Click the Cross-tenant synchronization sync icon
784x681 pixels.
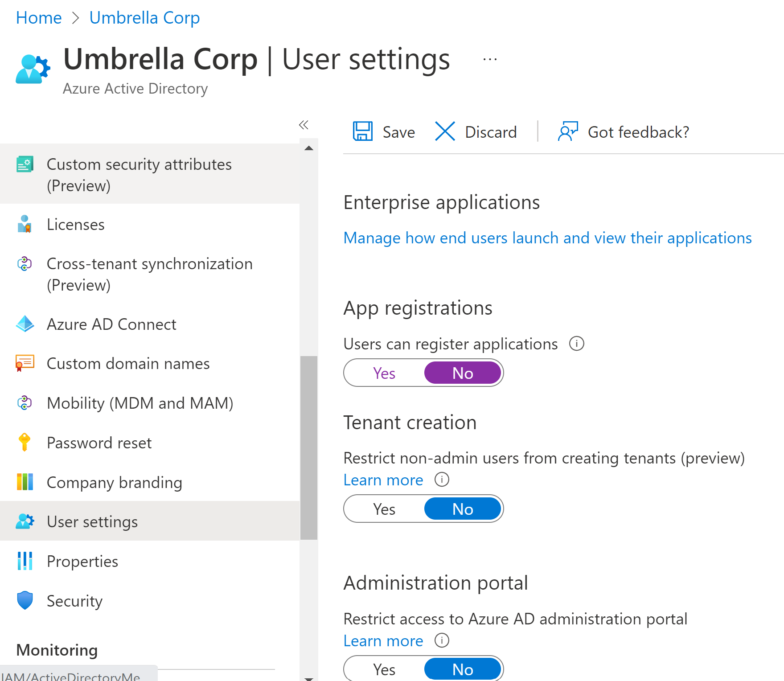pyautogui.click(x=24, y=264)
